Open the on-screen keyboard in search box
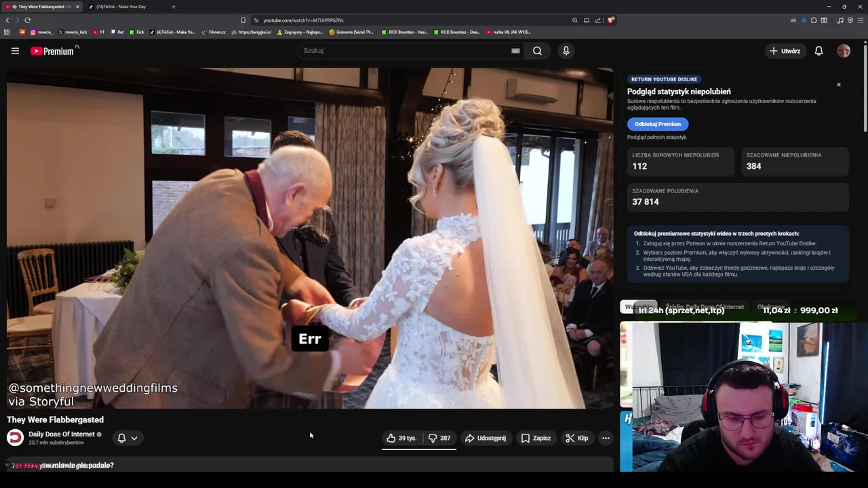The height and width of the screenshot is (488, 868). tap(515, 51)
